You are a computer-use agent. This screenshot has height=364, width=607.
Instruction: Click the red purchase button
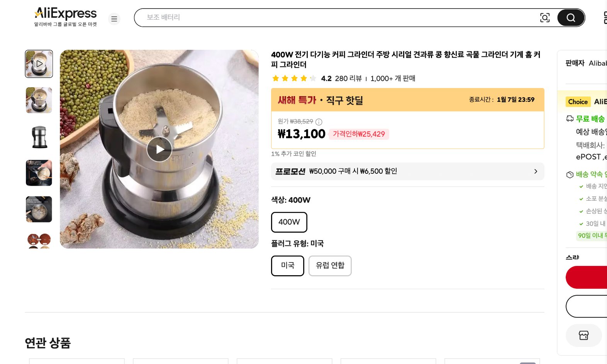tap(595, 277)
